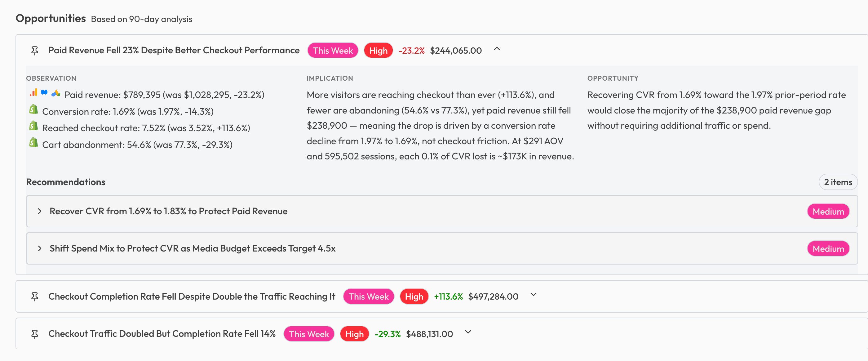The width and height of the screenshot is (868, 361).
Task: Select the Google Ads icon next to Paid revenue
Action: pyautogui.click(x=56, y=94)
